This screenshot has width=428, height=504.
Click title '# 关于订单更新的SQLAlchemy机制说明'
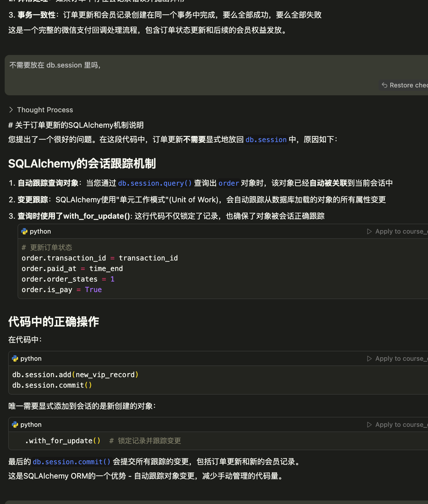(x=76, y=125)
